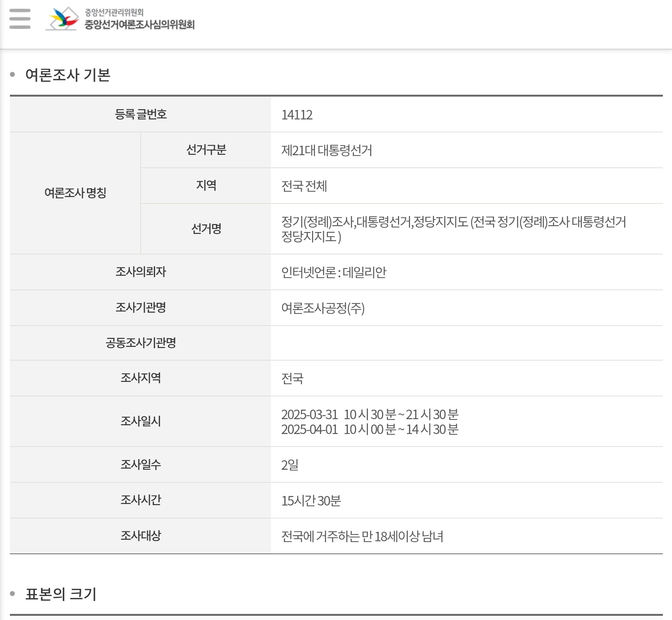Screen dimensions: 672x620
Task: Select the 2일 value
Action: point(290,465)
